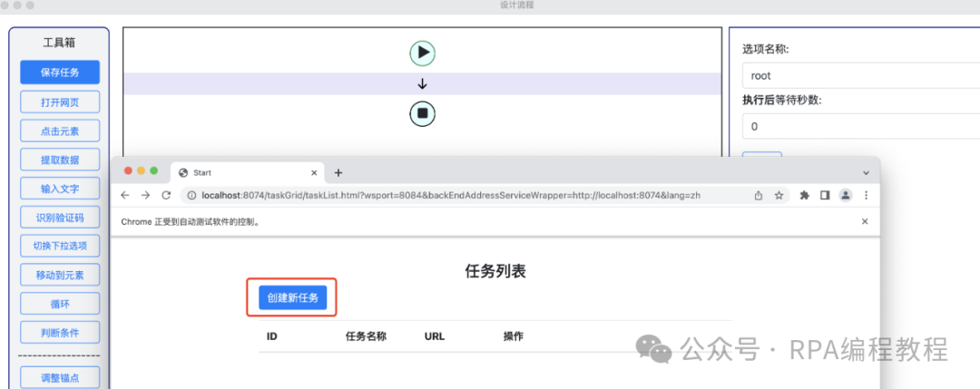
Task: Click 循环 in the toolbox
Action: click(x=60, y=304)
